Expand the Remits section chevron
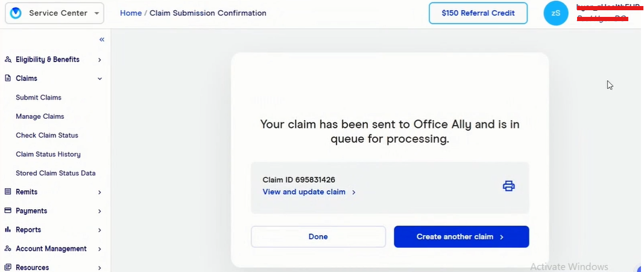The image size is (644, 272). click(99, 192)
